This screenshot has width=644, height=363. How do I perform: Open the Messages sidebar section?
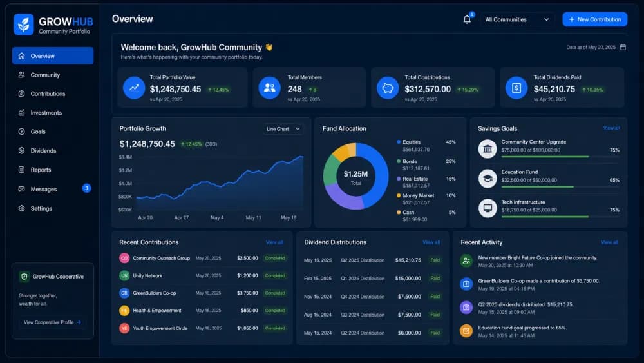[53, 189]
